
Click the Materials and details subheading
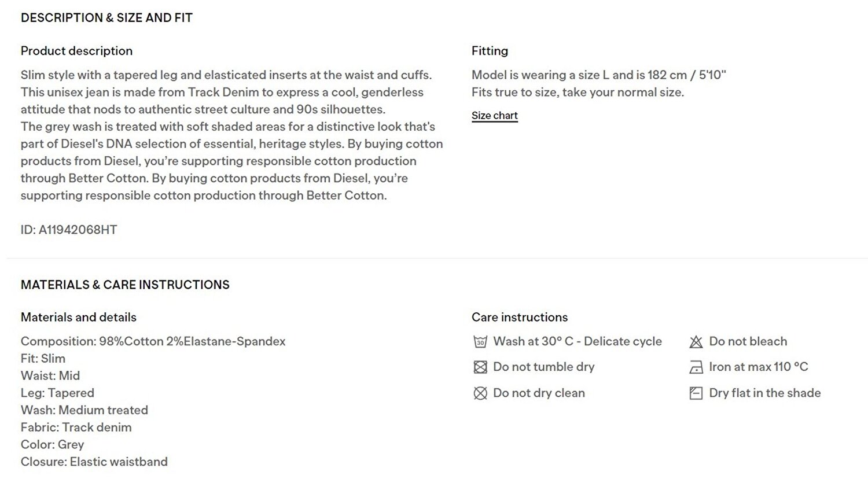(x=79, y=317)
